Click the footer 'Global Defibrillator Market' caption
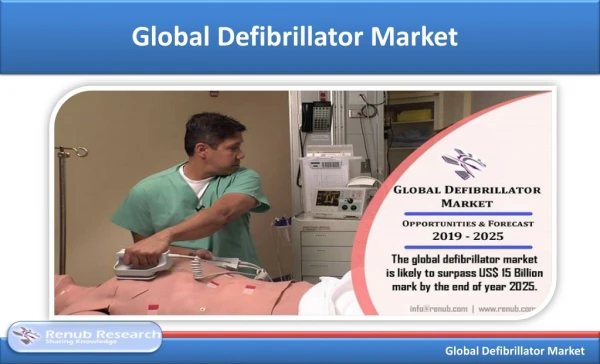The width and height of the screenshot is (600, 364). 515,351
